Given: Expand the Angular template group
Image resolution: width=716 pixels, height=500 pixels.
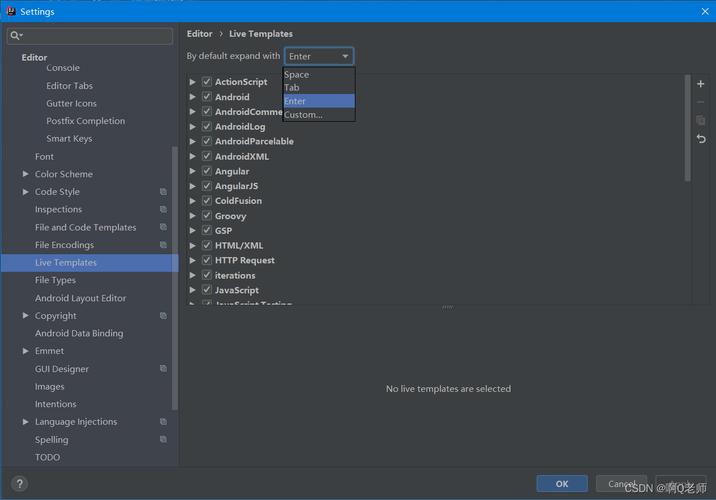Looking at the screenshot, I should click(x=193, y=171).
